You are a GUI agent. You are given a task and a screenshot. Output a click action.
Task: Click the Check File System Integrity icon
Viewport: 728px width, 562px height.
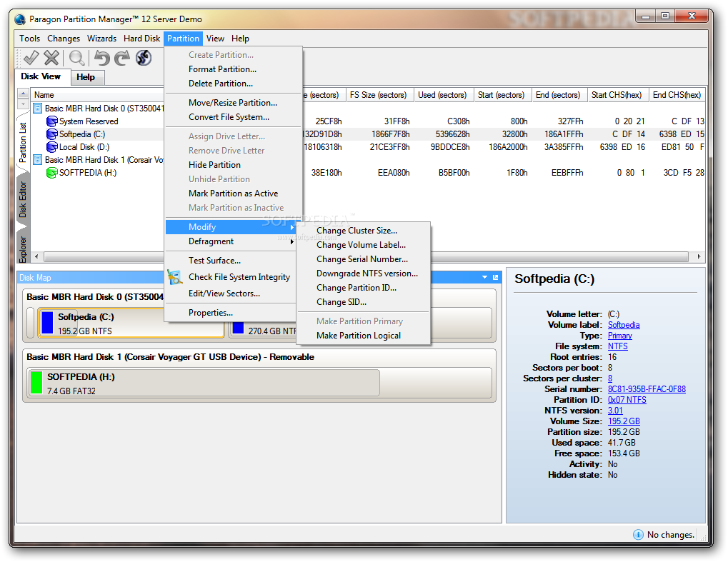(174, 277)
